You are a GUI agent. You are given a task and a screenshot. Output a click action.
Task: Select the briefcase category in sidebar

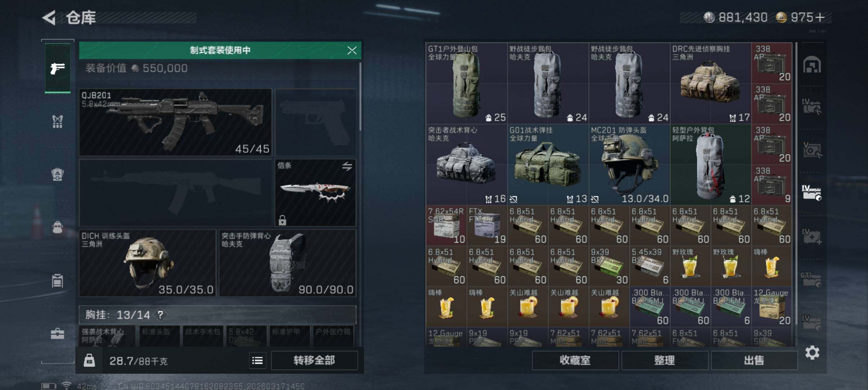58,334
